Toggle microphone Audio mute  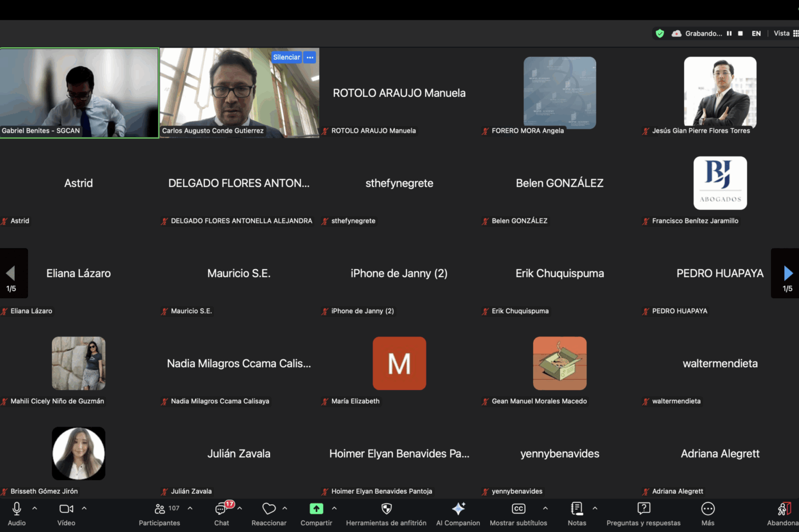click(17, 509)
